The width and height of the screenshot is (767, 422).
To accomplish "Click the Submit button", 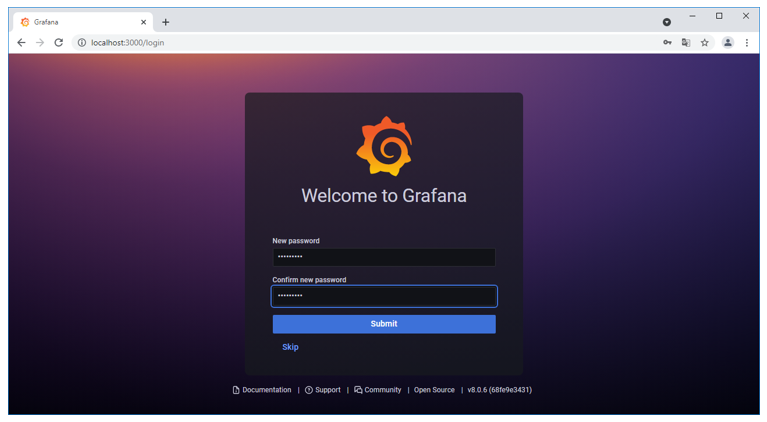I will click(384, 324).
